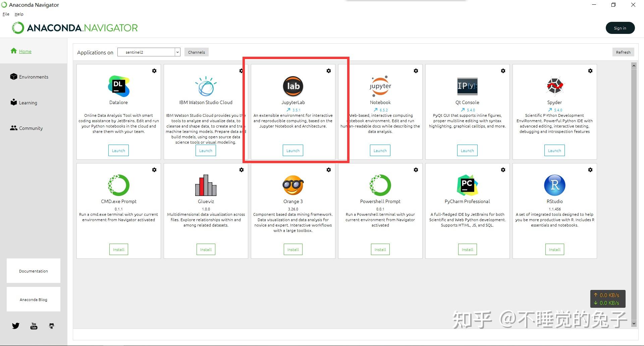Image resolution: width=644 pixels, height=346 pixels.
Task: Click the applications list scrollbar down arrow
Action: tap(634, 324)
